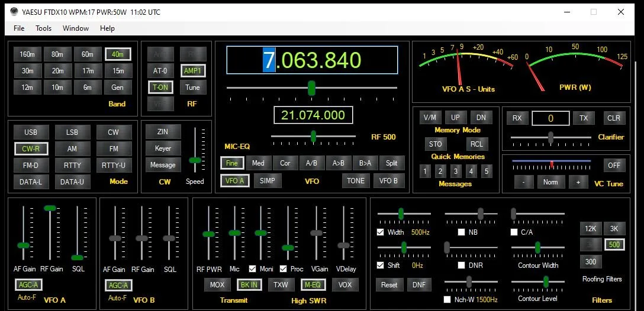Image resolution: width=644 pixels, height=311 pixels.
Task: Toggle the Width checkbox
Action: coord(381,232)
